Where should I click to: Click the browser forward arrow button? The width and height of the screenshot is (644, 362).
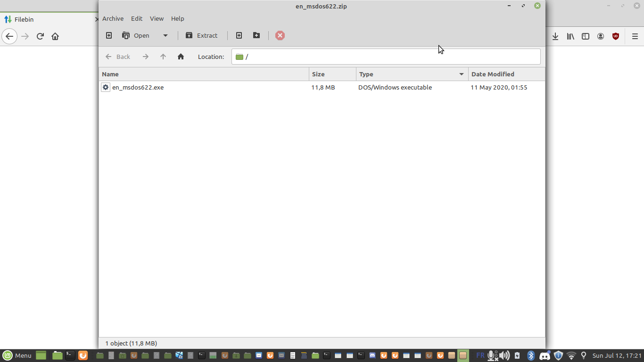coord(25,36)
